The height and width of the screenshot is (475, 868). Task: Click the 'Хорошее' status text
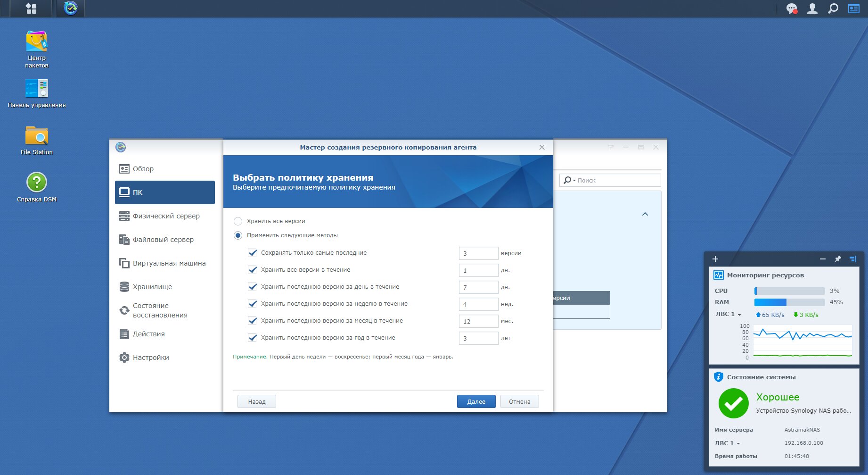[x=778, y=397]
